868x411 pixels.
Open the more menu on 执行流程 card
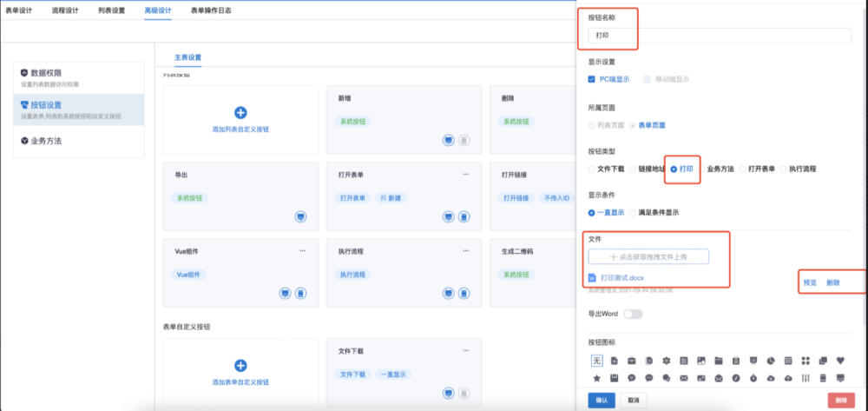coord(466,251)
